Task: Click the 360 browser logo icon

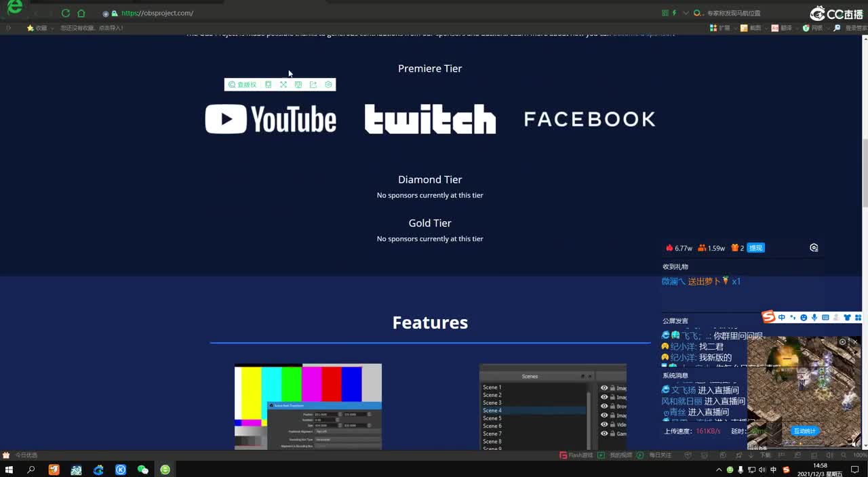Action: (14, 7)
